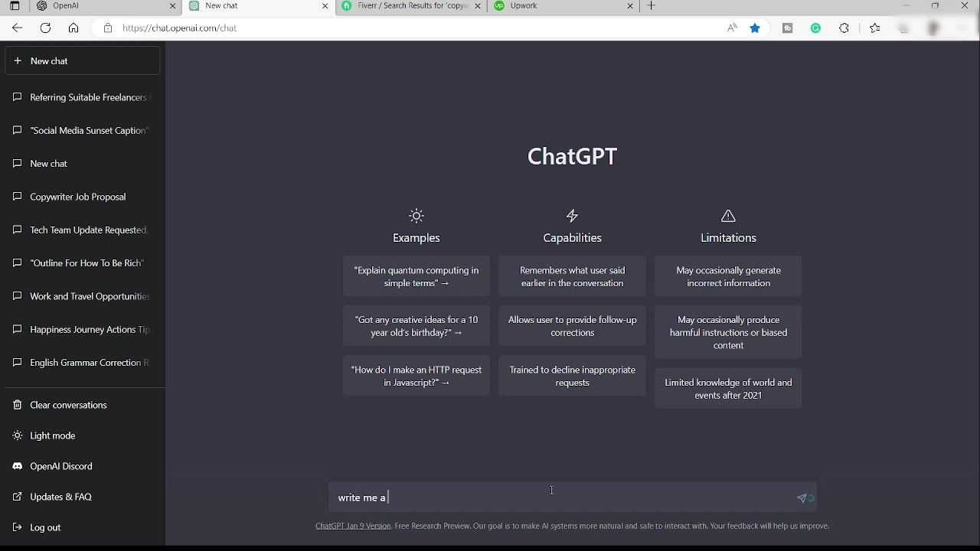The height and width of the screenshot is (551, 980).
Task: Start a New chat from the sidebar
Action: (x=82, y=61)
